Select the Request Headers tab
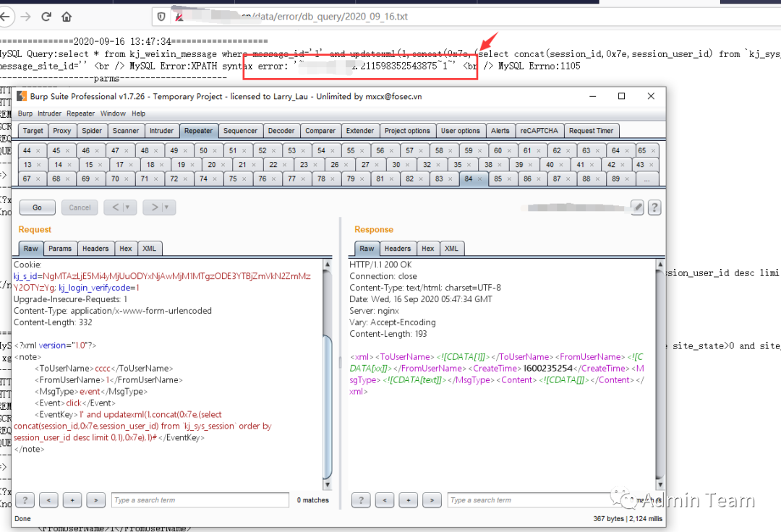781x532 pixels. pyautogui.click(x=95, y=249)
